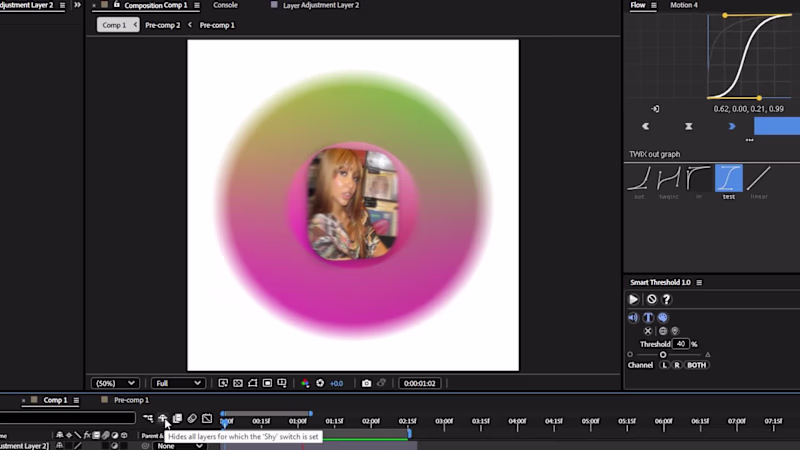The height and width of the screenshot is (450, 800).
Task: Click the Threshold slider handle
Action: coord(663,355)
